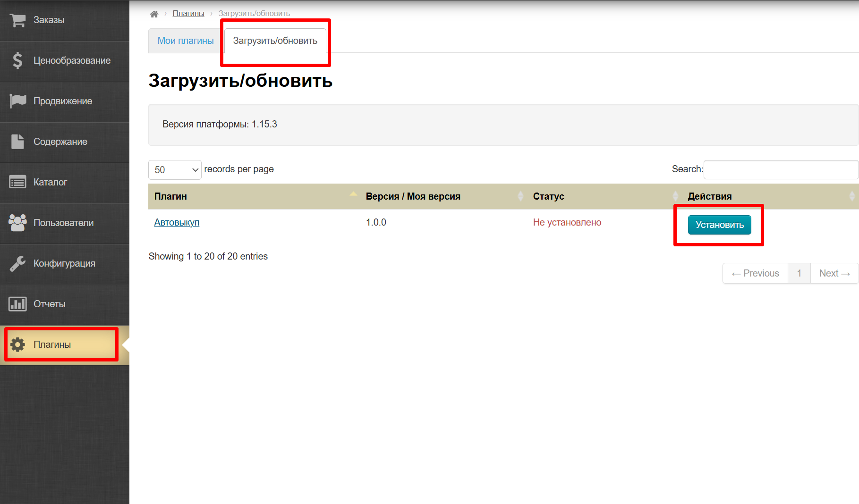
Task: Open the records per page dropdown
Action: (175, 170)
